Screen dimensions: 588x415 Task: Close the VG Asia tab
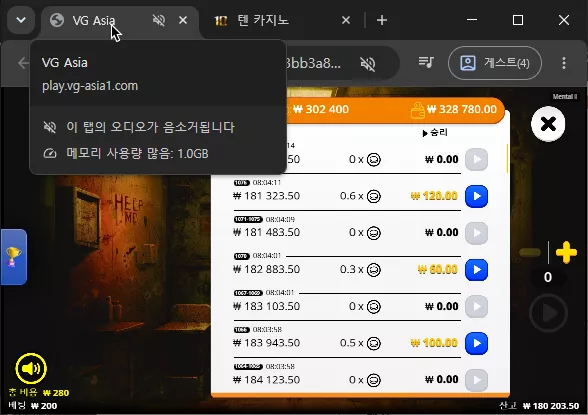click(183, 20)
